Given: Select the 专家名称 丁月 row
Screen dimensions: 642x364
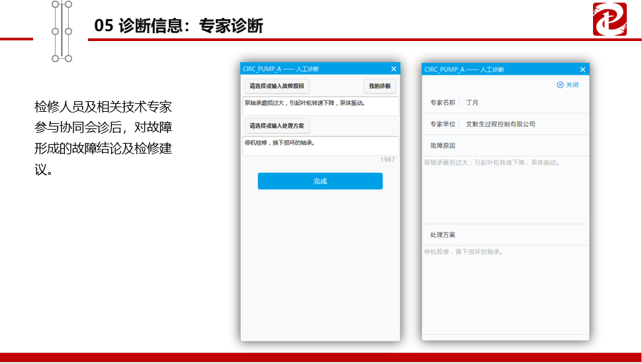Looking at the screenshot, I should pos(505,103).
